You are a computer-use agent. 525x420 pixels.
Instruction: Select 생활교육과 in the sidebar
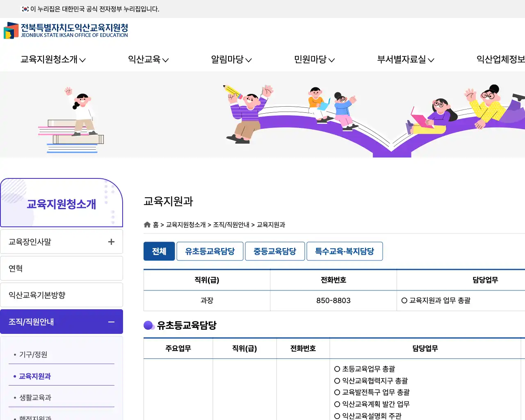pos(34,397)
